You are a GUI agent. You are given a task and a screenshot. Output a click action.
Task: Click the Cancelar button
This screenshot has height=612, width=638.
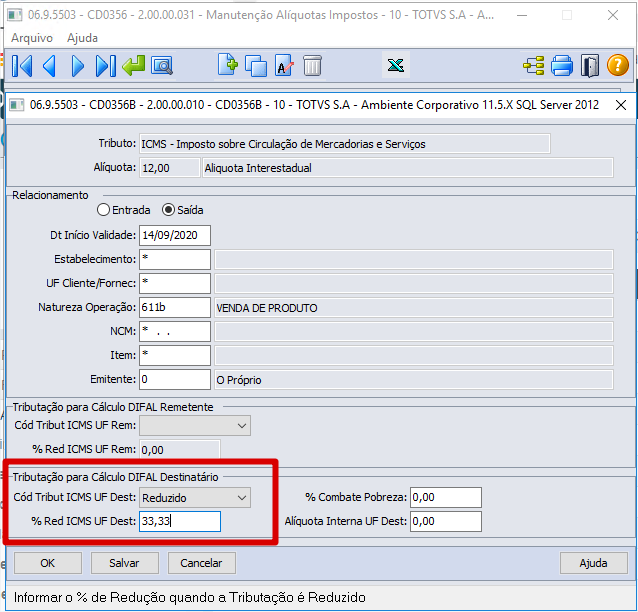(201, 563)
